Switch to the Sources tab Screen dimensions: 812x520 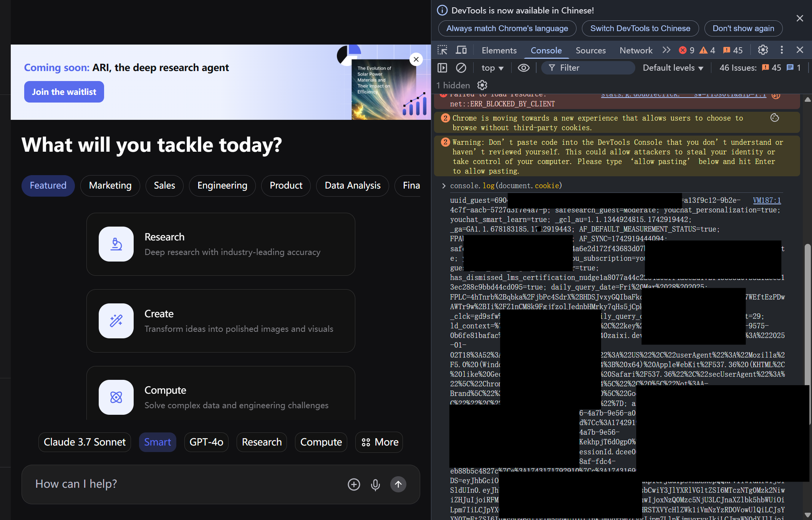click(591, 50)
